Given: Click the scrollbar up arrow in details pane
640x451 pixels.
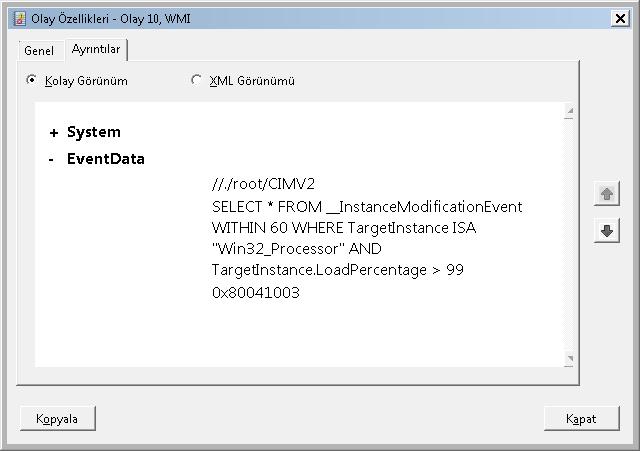Looking at the screenshot, I should pos(570,111).
